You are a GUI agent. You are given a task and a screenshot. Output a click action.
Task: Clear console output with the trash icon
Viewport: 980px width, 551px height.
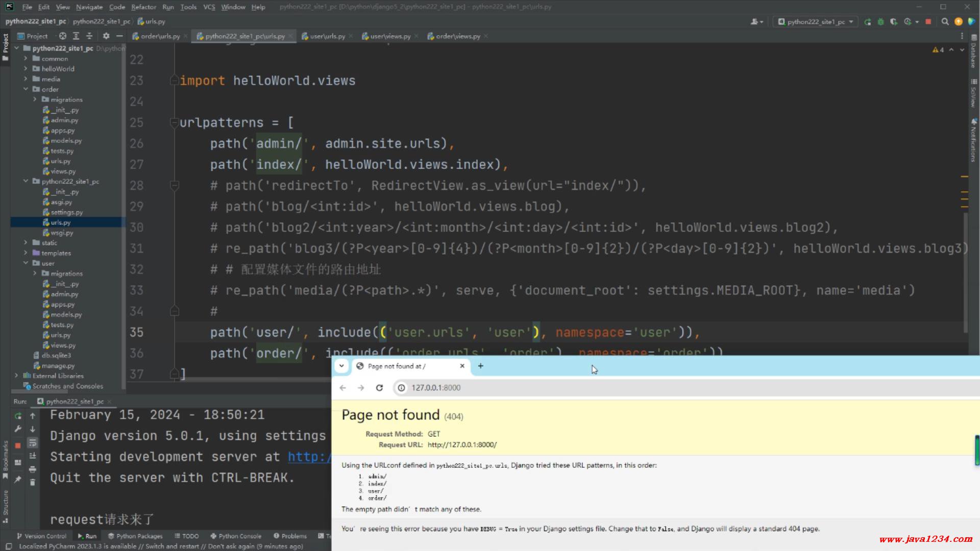(x=33, y=482)
